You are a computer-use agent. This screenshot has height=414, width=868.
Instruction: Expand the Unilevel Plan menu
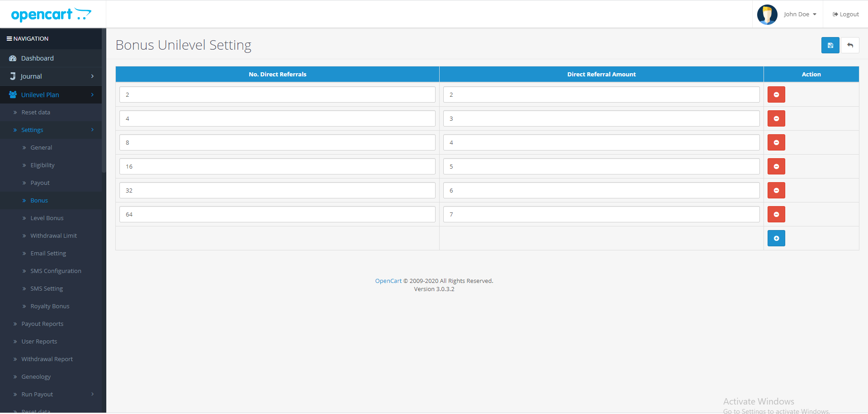tap(40, 94)
